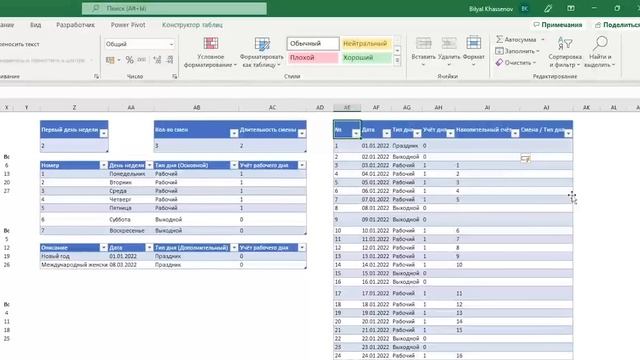The width and height of the screenshot is (640, 360).
Task: Open filter dropdown for 'Смена / Тип дня'
Action: point(568,133)
